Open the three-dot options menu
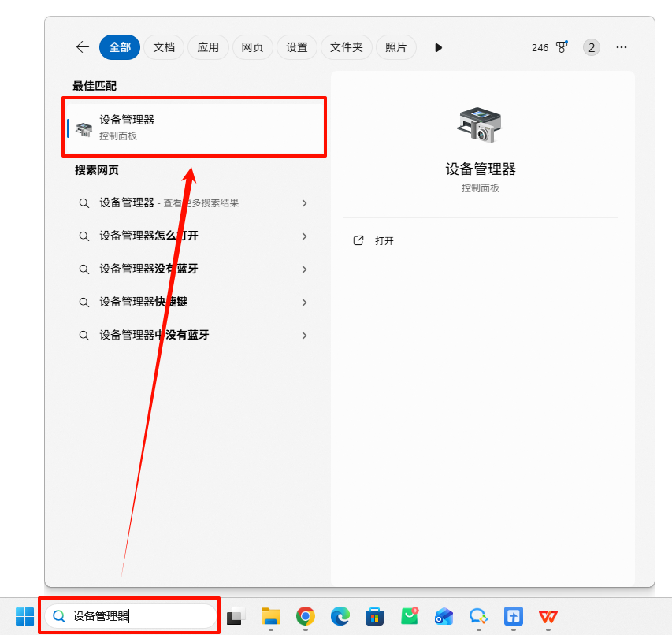Screen dimensions: 672x635 (x=621, y=46)
